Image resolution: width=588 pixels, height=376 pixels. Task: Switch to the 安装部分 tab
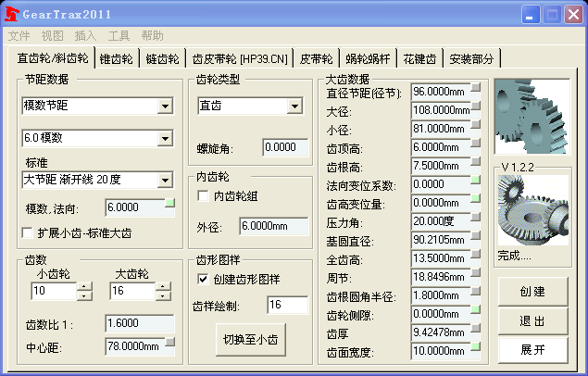(x=471, y=59)
